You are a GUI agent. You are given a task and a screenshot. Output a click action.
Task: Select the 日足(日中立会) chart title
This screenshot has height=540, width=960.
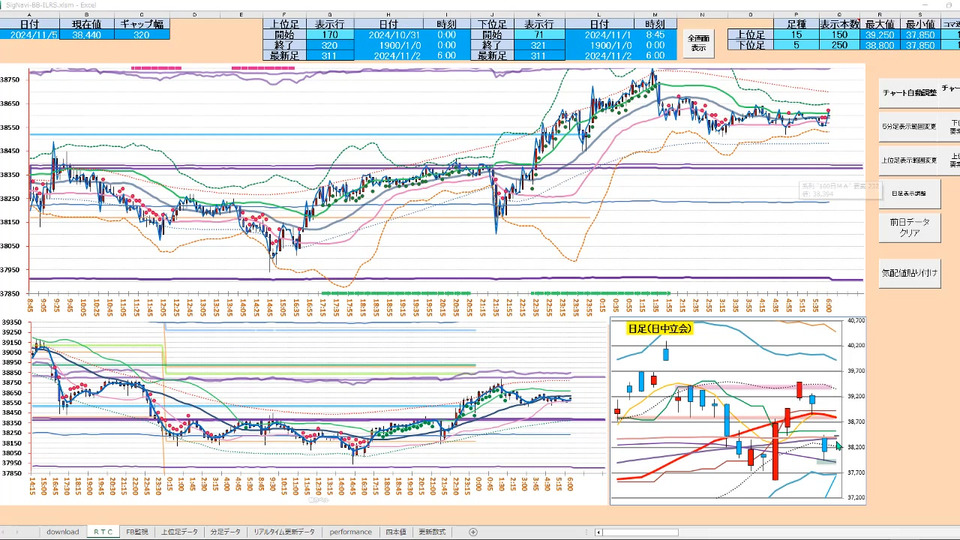pos(659,329)
